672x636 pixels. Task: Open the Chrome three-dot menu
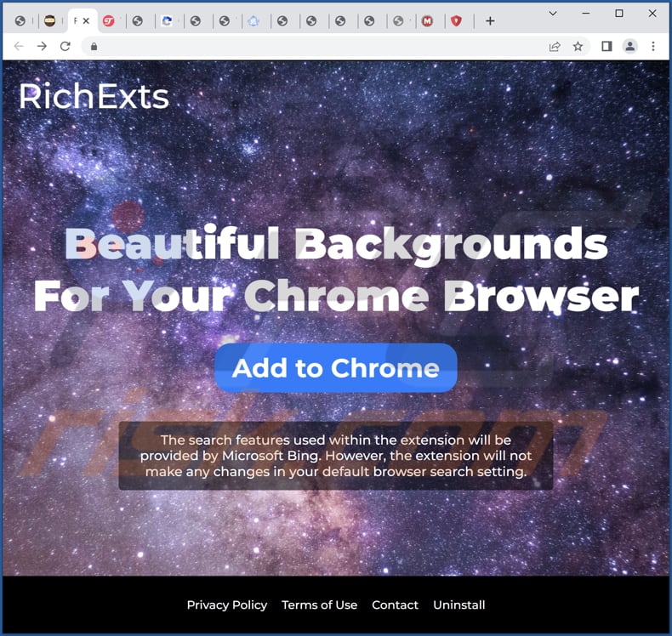653,46
